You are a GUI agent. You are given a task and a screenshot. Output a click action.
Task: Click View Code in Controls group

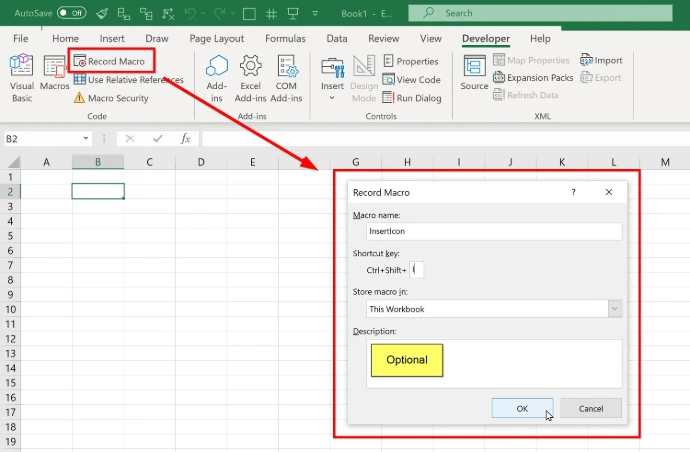(411, 80)
